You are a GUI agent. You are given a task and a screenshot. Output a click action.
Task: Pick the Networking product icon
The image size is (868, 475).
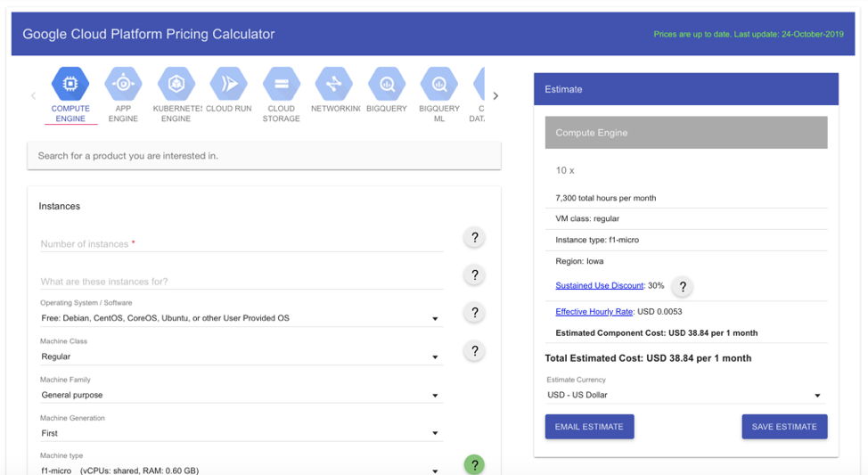pyautogui.click(x=334, y=85)
